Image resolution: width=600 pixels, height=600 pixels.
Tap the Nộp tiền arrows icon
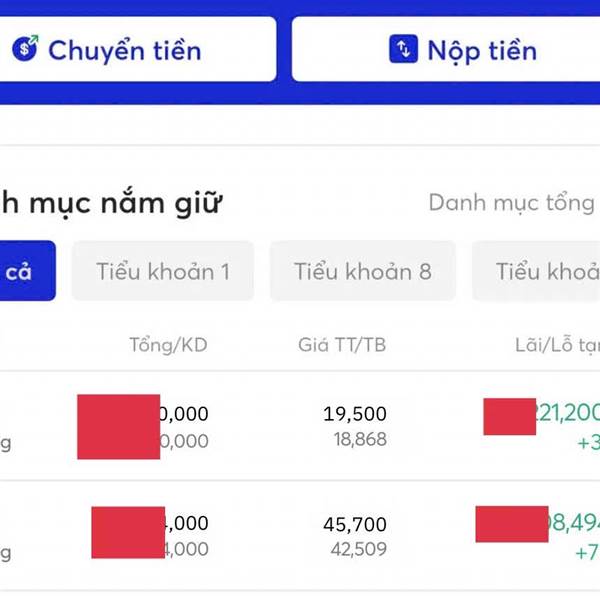[x=403, y=49]
